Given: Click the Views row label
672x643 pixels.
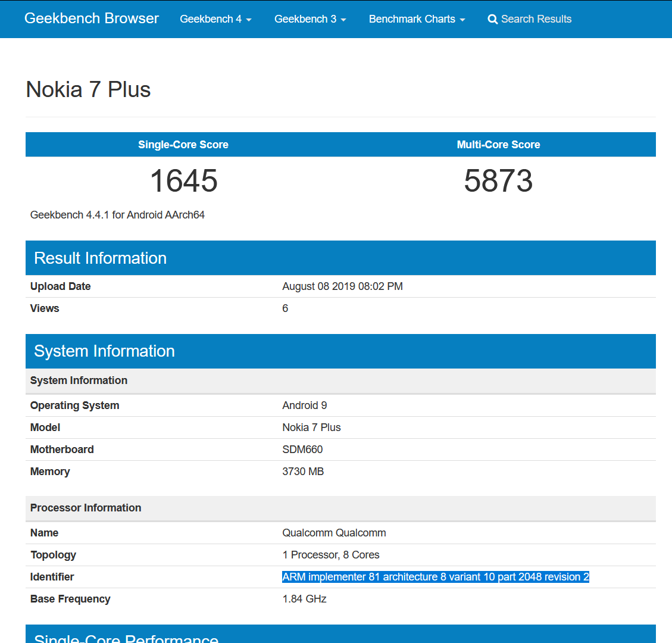Looking at the screenshot, I should [x=45, y=308].
